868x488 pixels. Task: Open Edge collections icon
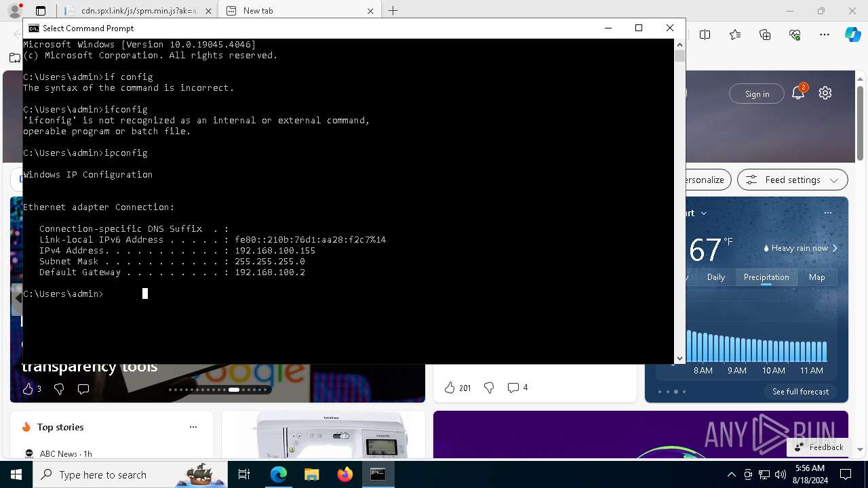click(765, 35)
